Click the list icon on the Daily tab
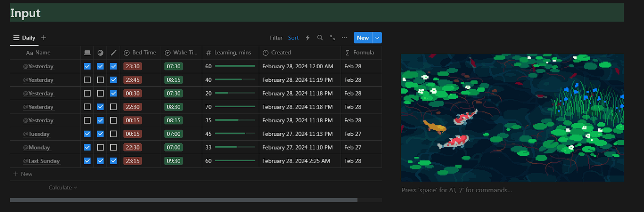Screen dimensions: 644x212 [x=16, y=38]
